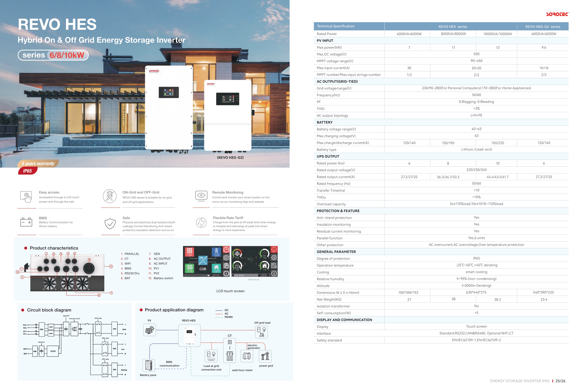Click the PV solar panel icon

pos(150,329)
